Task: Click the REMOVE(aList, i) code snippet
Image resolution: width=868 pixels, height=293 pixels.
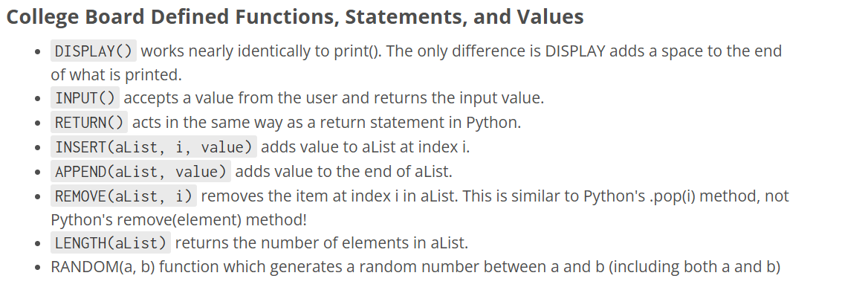Action: click(123, 196)
